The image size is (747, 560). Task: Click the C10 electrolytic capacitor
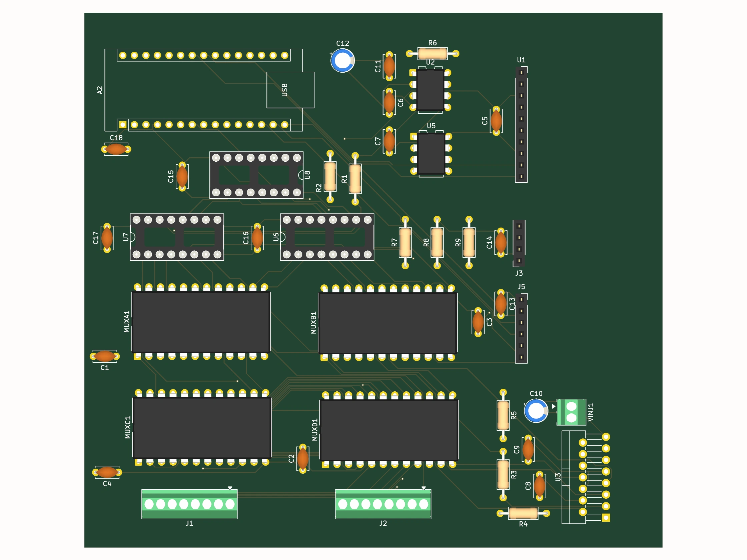(x=536, y=411)
